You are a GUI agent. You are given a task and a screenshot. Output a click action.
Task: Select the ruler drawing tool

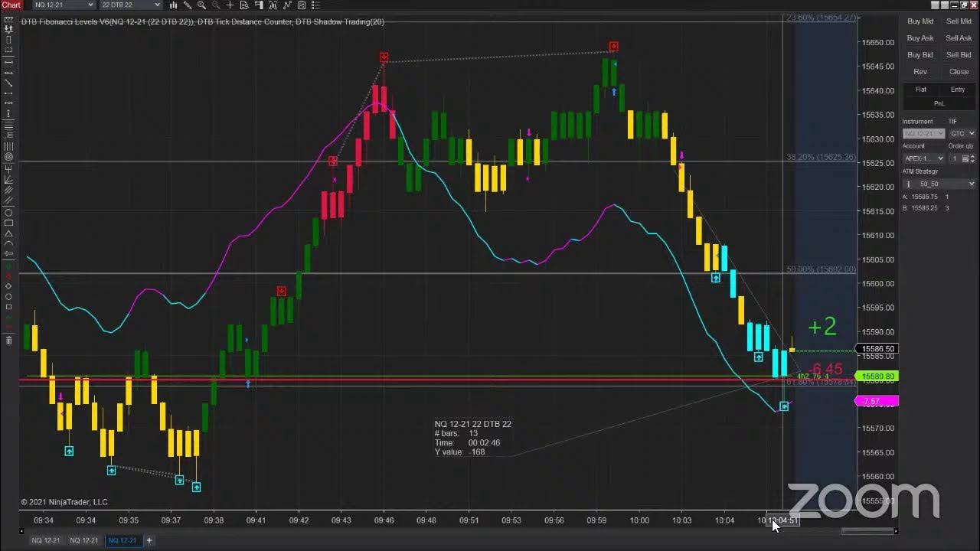tap(8, 18)
